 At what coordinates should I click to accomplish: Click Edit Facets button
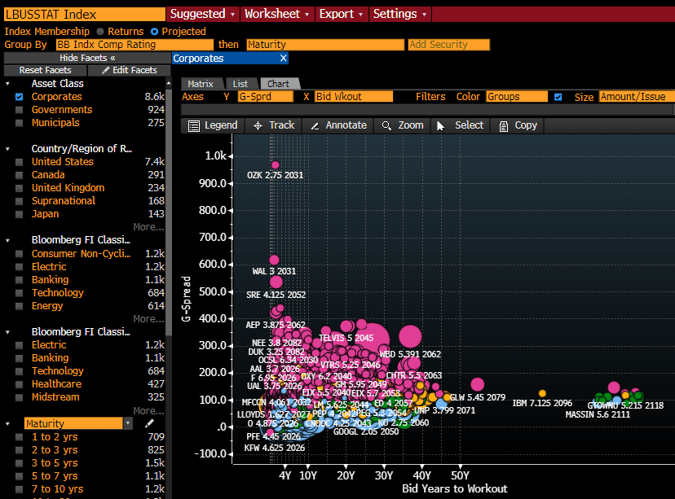tap(129, 70)
